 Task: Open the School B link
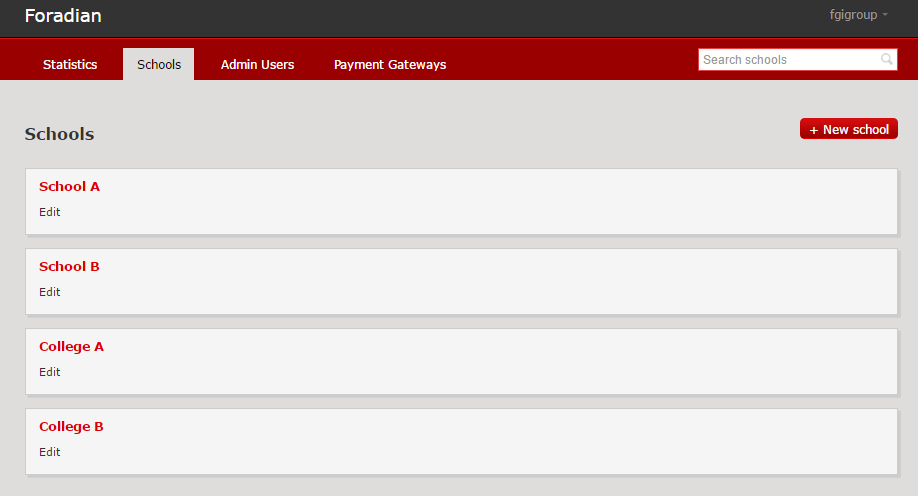pos(69,266)
